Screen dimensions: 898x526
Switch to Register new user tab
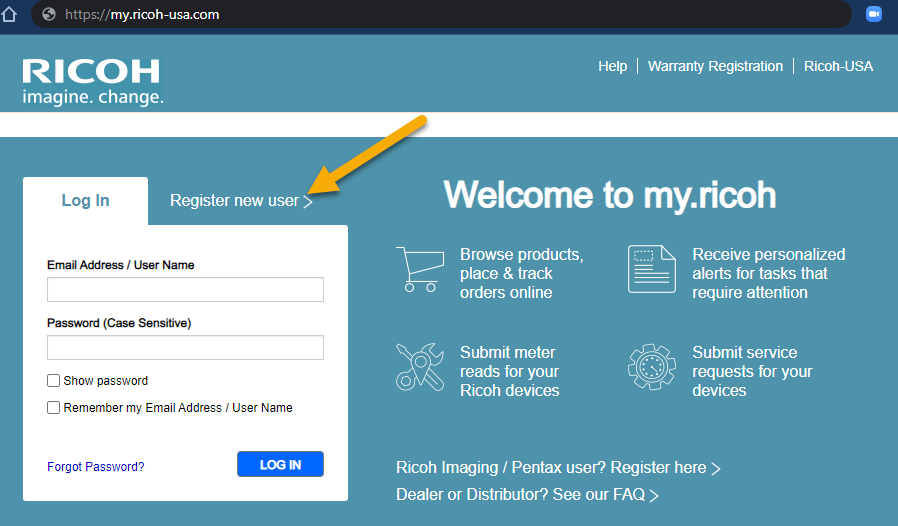coord(241,201)
